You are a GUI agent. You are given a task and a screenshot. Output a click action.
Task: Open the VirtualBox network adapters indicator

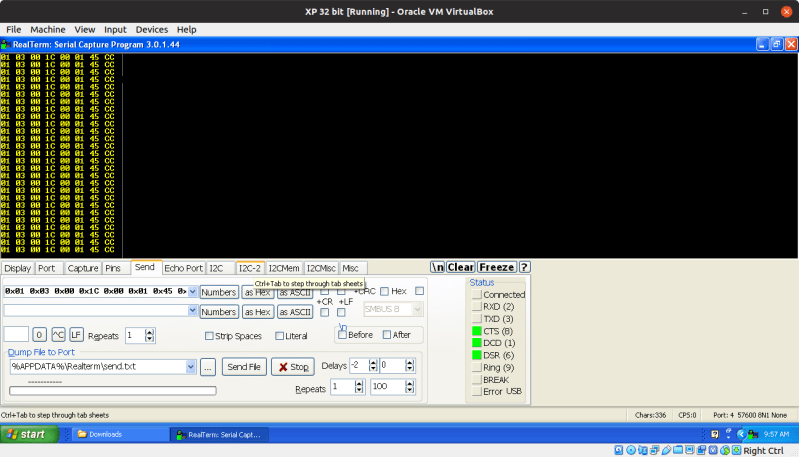654,450
